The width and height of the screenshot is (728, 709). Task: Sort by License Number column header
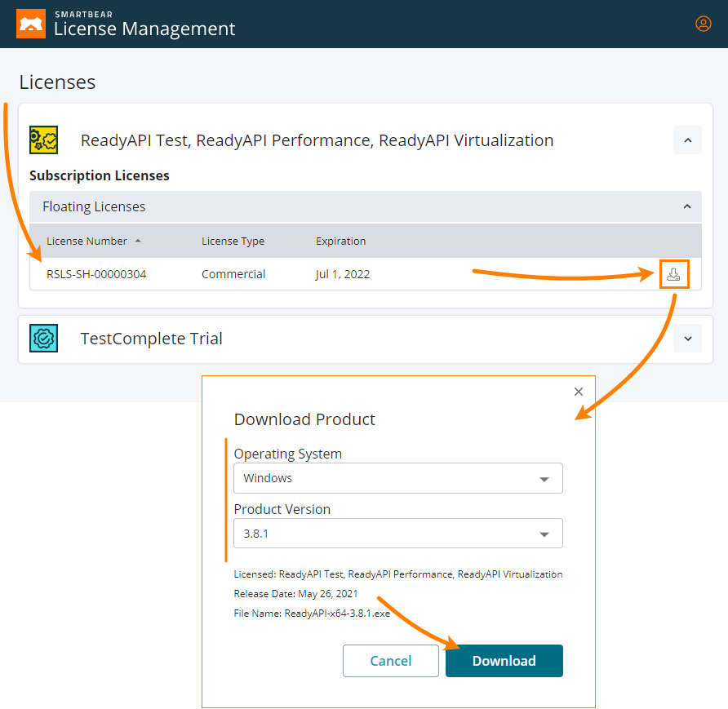point(87,242)
